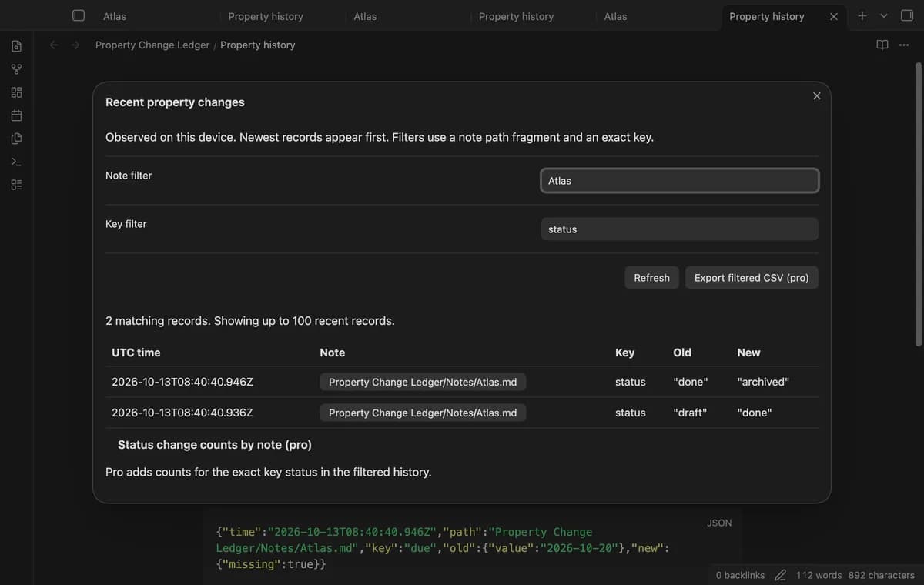Close the active Property history tab
The height and width of the screenshot is (585, 924).
pos(833,16)
